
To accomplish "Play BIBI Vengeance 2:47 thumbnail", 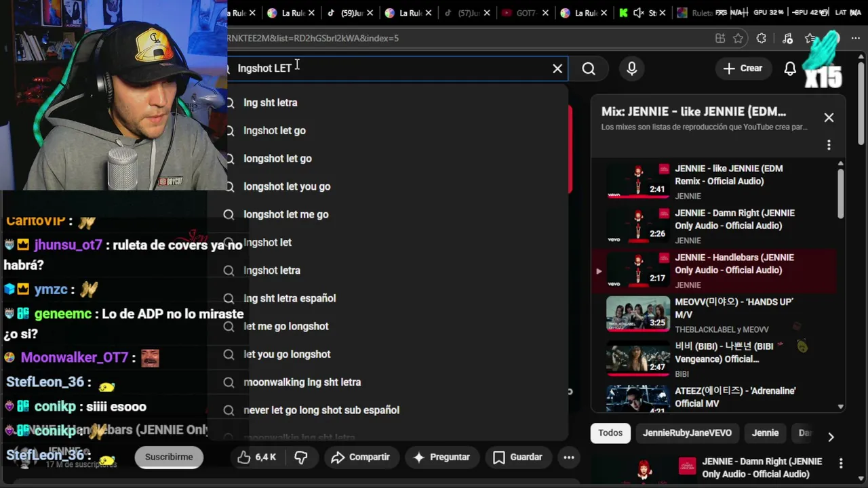I will point(638,359).
